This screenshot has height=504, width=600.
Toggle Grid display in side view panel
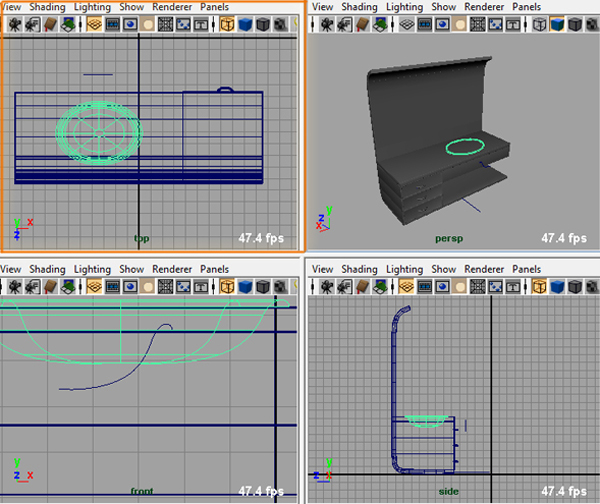pos(406,287)
